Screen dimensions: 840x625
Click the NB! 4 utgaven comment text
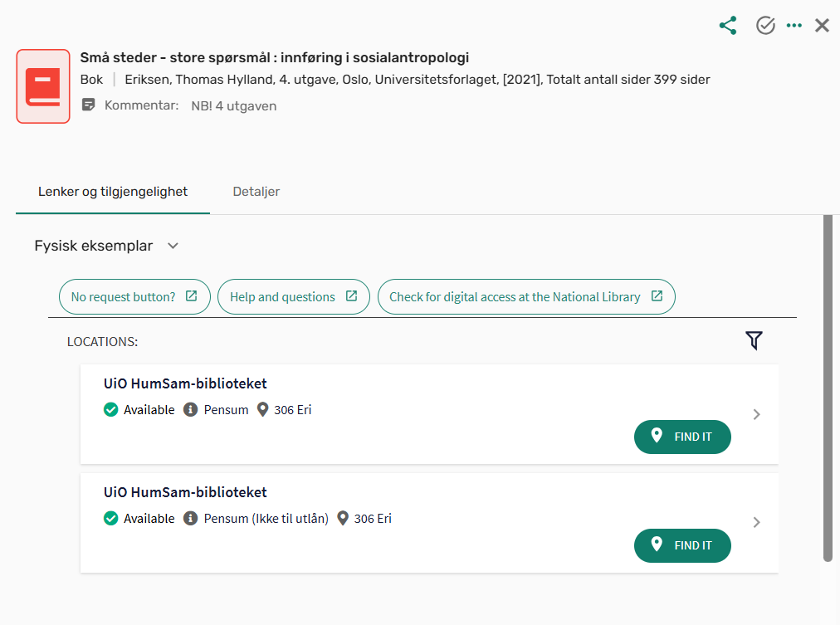pyautogui.click(x=233, y=106)
